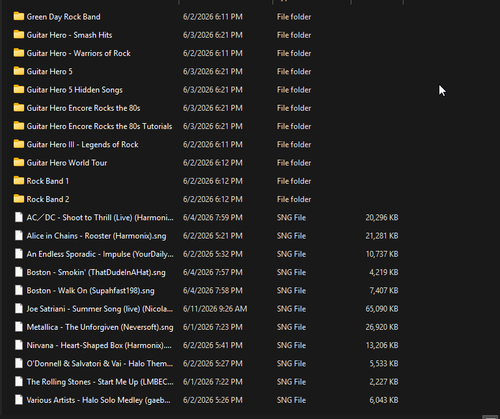This screenshot has width=500, height=419.
Task: Click the Various Artists Halo Solo Medley file icon
Action: 19,400
